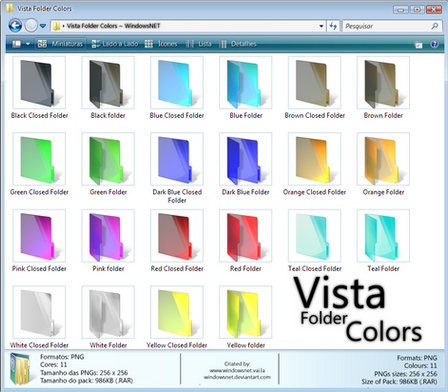Screen dimensions: 448x392
Task: Select the Red Closed Folder thumbnail
Action: [177, 236]
